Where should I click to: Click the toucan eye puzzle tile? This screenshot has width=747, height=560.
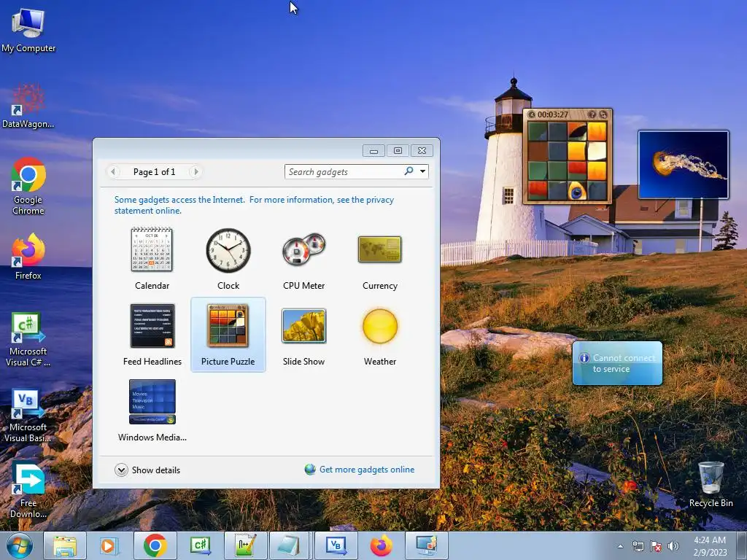[x=577, y=192]
